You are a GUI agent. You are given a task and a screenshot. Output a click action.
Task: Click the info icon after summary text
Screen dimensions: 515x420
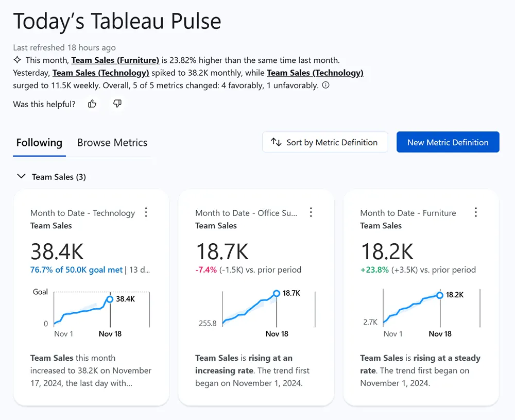325,85
